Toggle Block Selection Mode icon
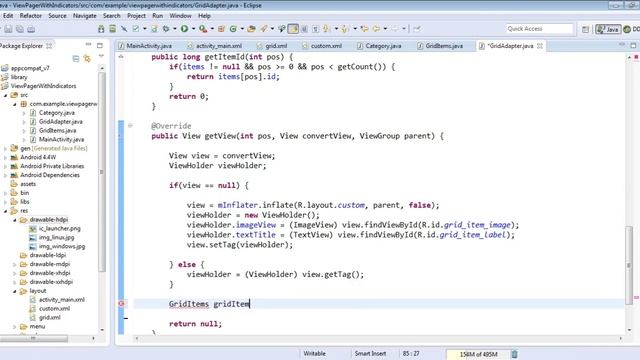 tap(304, 29)
